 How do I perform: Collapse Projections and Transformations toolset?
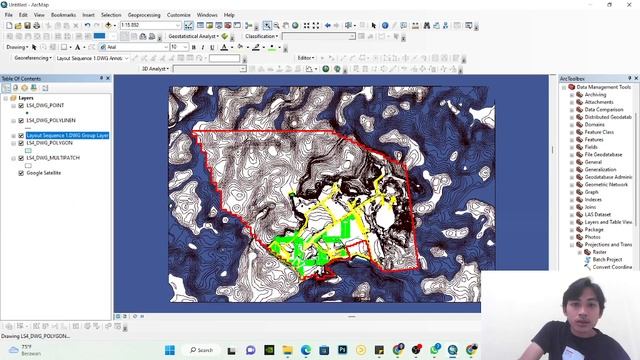pos(572,245)
